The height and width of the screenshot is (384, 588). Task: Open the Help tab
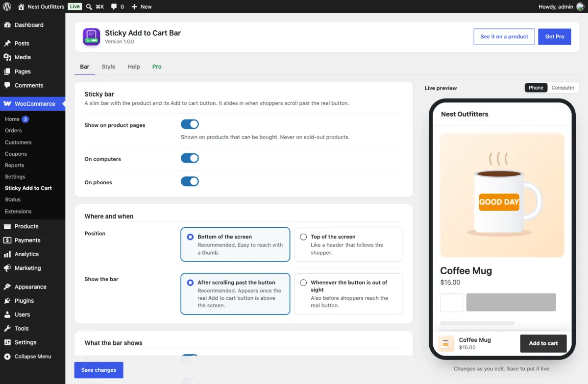(134, 67)
